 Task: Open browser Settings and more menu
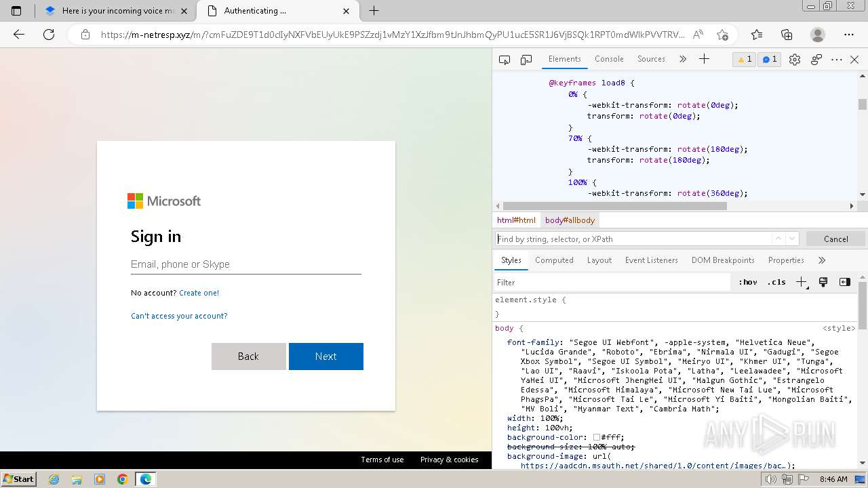point(849,35)
